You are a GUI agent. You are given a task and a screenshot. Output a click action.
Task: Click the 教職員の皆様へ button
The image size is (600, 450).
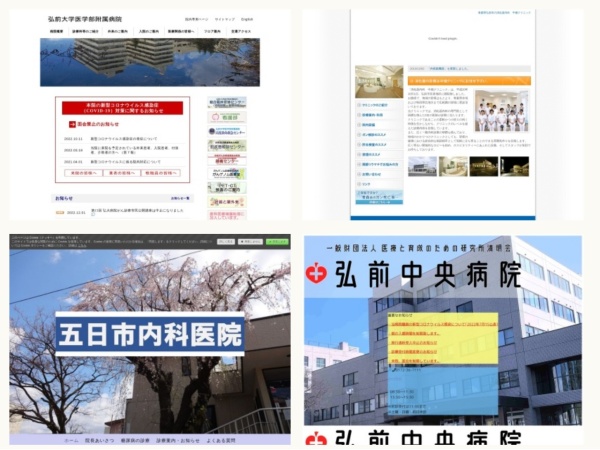[x=161, y=173]
